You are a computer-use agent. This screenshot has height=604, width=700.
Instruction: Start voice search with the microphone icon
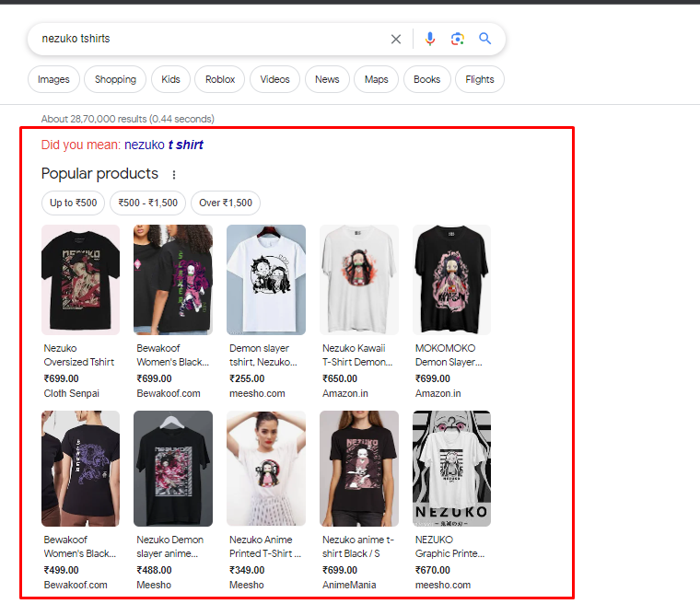[x=430, y=39]
